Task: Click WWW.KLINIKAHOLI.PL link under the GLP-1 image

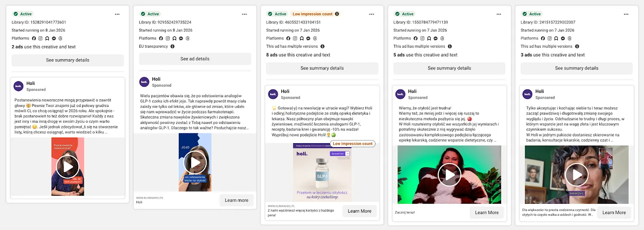Action: click(281, 207)
